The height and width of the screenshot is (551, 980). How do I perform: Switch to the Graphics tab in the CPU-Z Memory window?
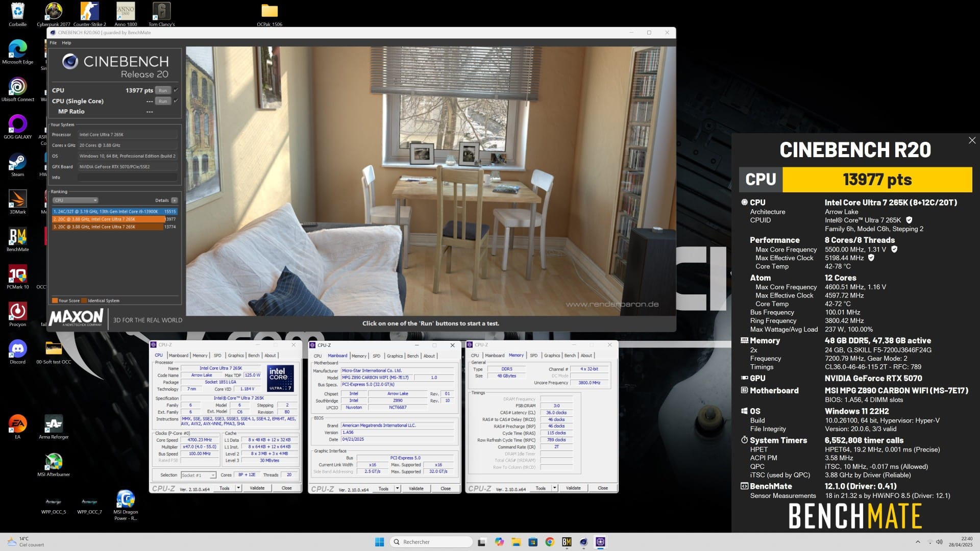tap(552, 356)
